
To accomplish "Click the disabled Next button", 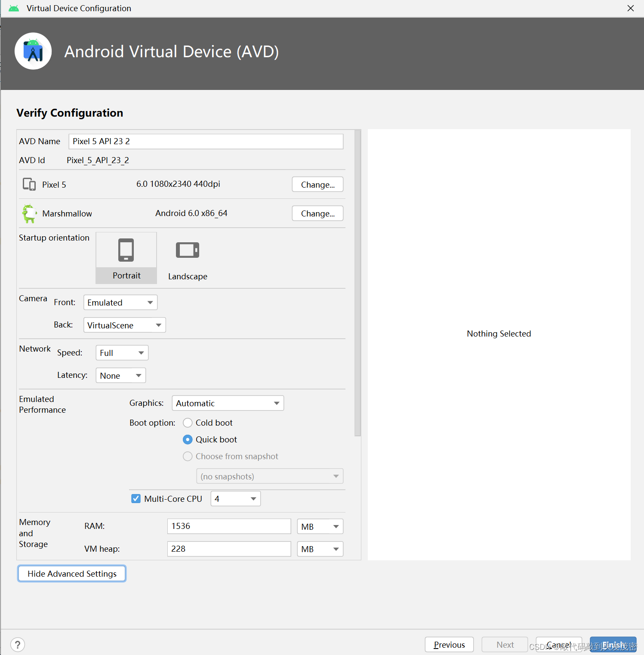I will tap(505, 644).
